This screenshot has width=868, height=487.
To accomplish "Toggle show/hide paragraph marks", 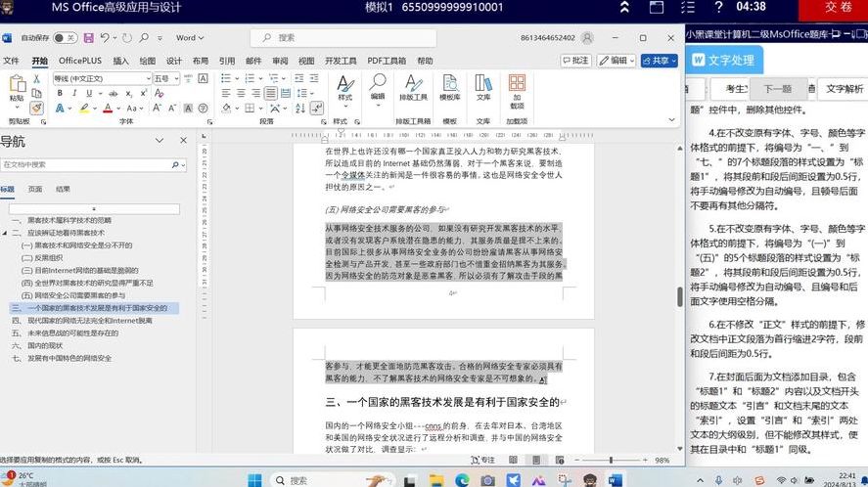I will pos(319,108).
